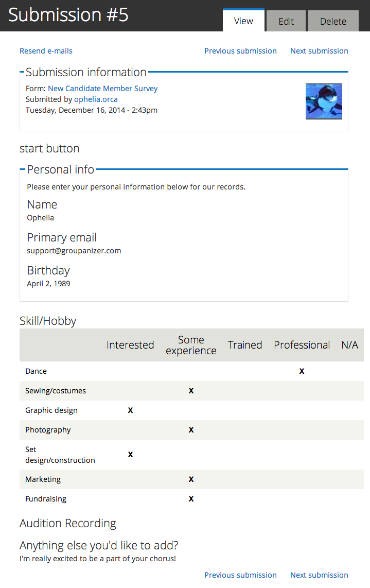Click the Some experience column header
This screenshot has height=588, width=370.
tap(191, 345)
